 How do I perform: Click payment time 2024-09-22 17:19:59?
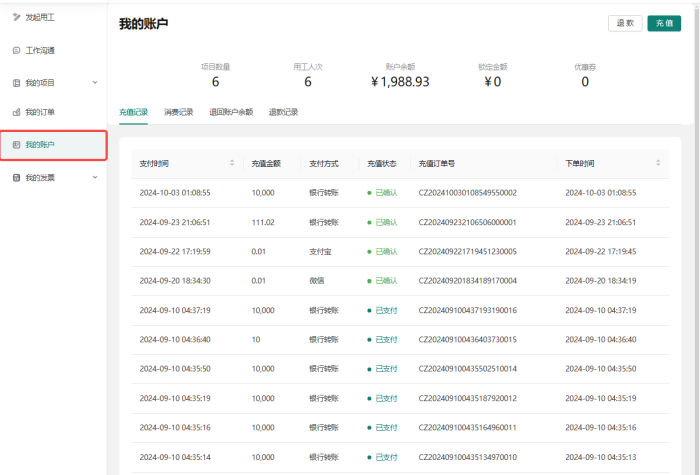pos(175,252)
